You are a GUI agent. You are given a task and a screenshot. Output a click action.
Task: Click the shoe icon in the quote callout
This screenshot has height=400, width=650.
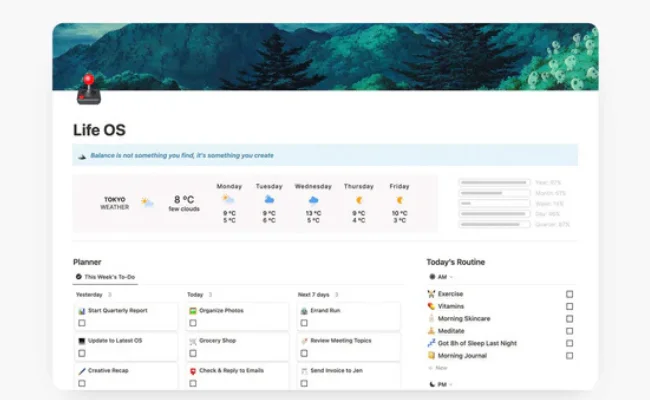click(82, 156)
